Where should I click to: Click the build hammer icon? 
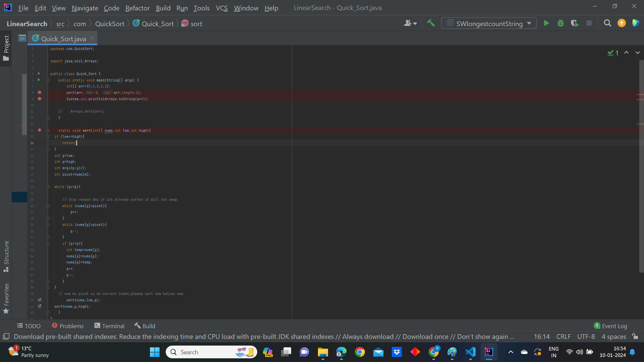point(431,23)
